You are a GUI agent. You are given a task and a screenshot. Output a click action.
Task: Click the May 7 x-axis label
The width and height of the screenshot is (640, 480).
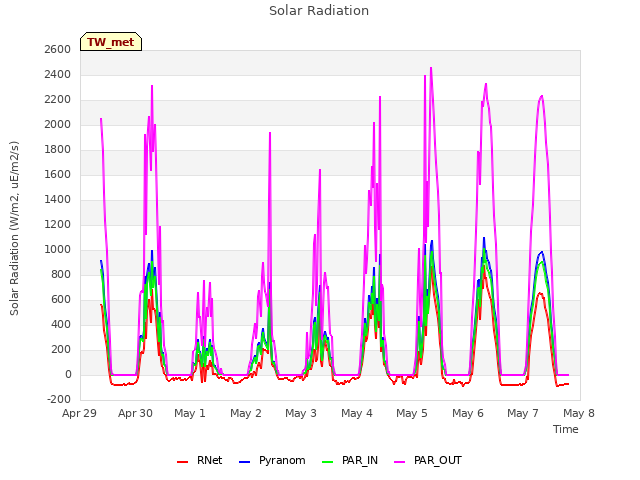point(523,413)
